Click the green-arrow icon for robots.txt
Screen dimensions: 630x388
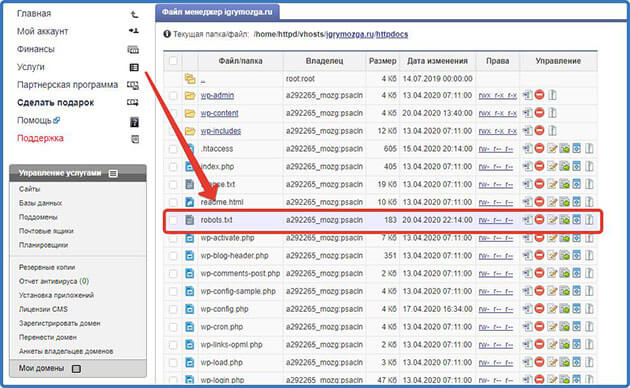click(565, 220)
